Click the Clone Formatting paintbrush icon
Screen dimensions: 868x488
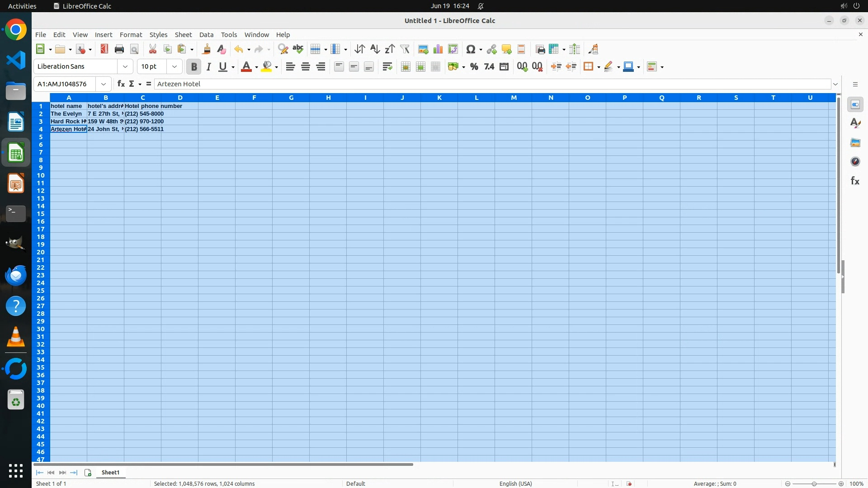point(207,49)
